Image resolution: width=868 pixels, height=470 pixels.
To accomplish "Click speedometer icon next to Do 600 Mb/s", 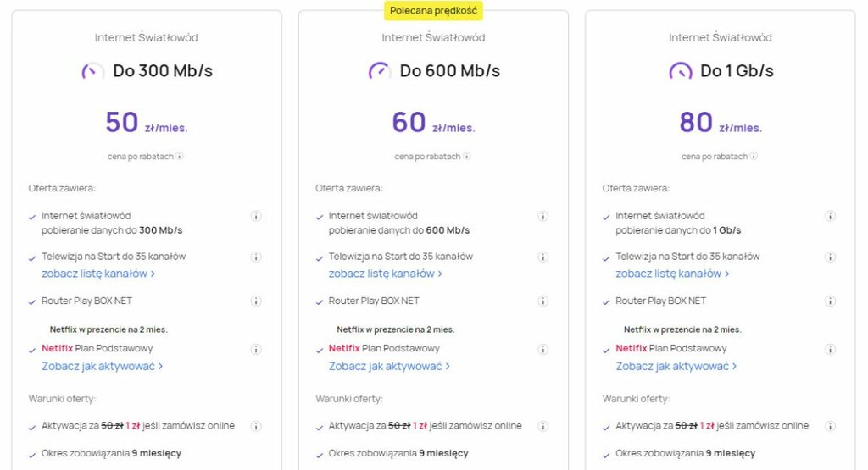I will click(380, 71).
